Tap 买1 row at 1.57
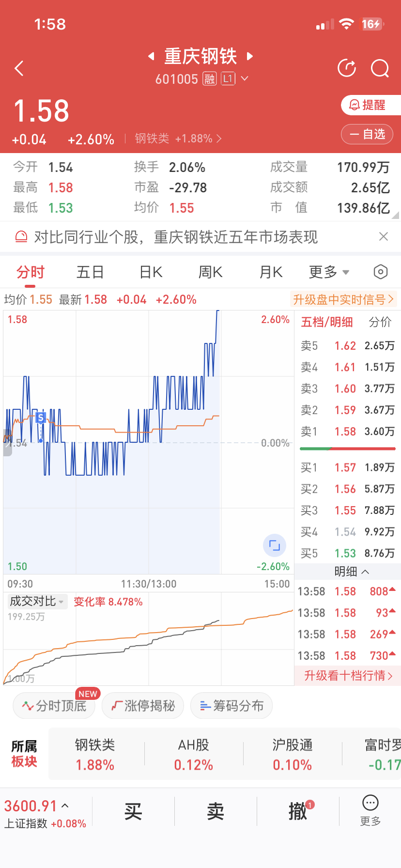 pos(348,467)
